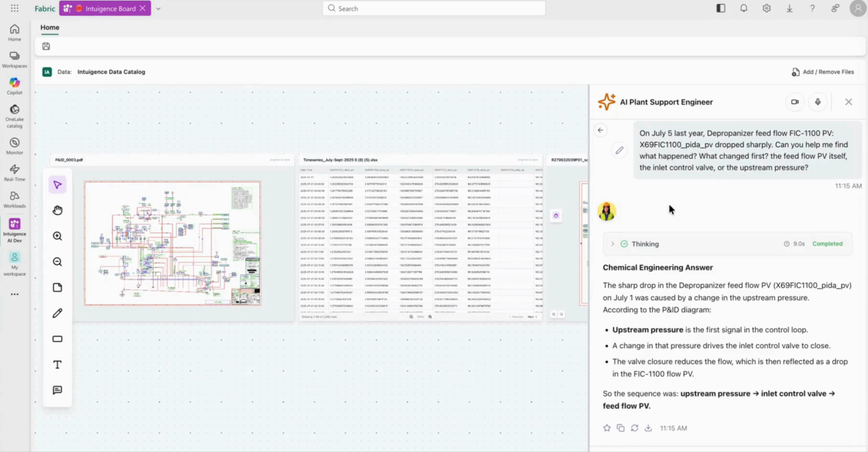Screen dimensions: 868x452
Task: Open the OneLake catalog
Action: pos(14,114)
